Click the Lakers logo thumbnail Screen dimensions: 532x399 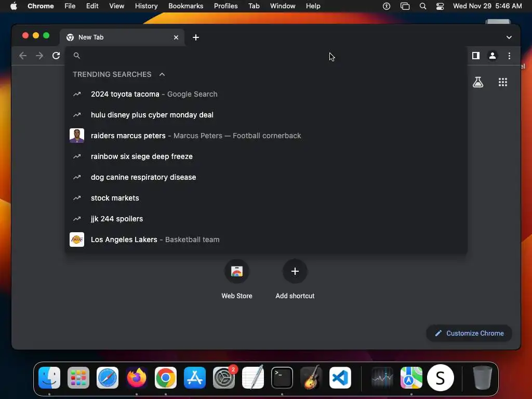click(x=77, y=240)
